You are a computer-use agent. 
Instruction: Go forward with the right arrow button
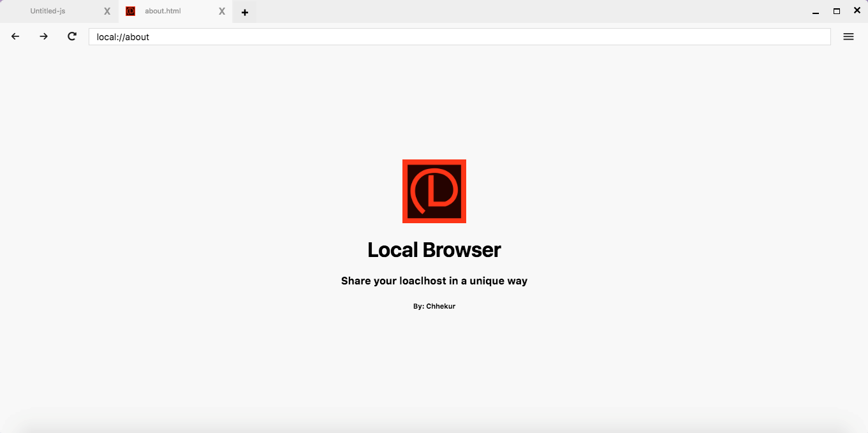(43, 36)
